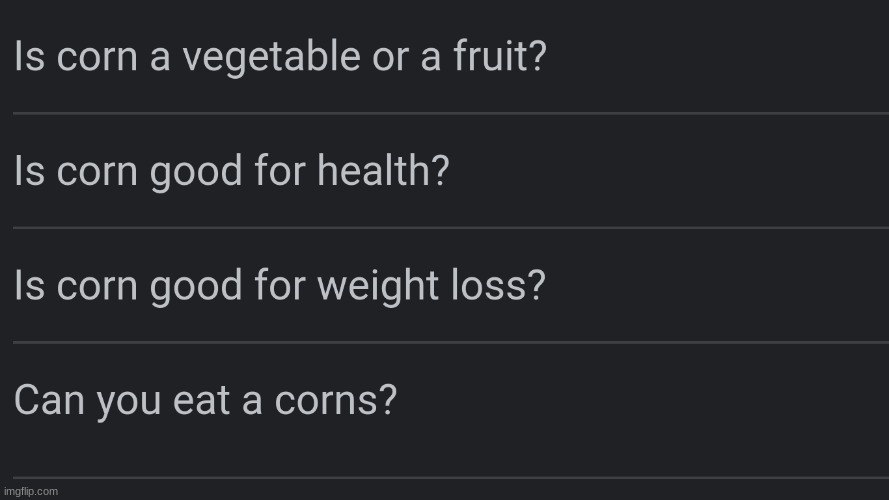This screenshot has height=500, width=889.
Task: Click "weight" in the third question
Action: pos(378,287)
